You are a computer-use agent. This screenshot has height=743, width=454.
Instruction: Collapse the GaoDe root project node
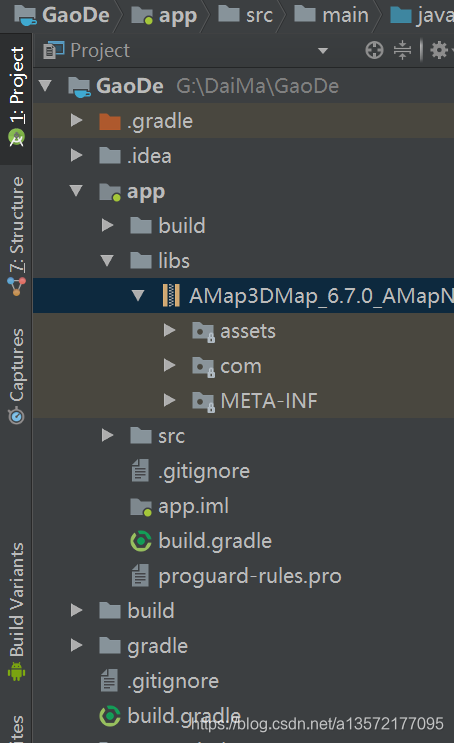pyautogui.click(x=45, y=86)
